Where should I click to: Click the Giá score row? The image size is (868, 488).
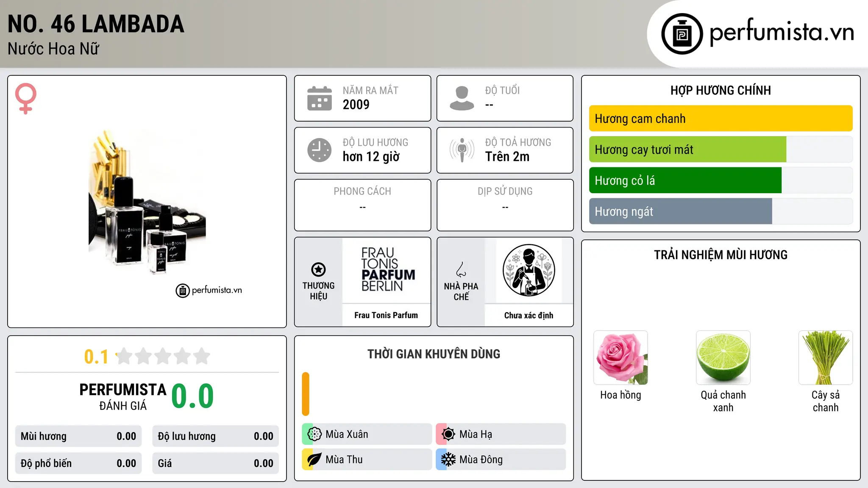tap(215, 463)
